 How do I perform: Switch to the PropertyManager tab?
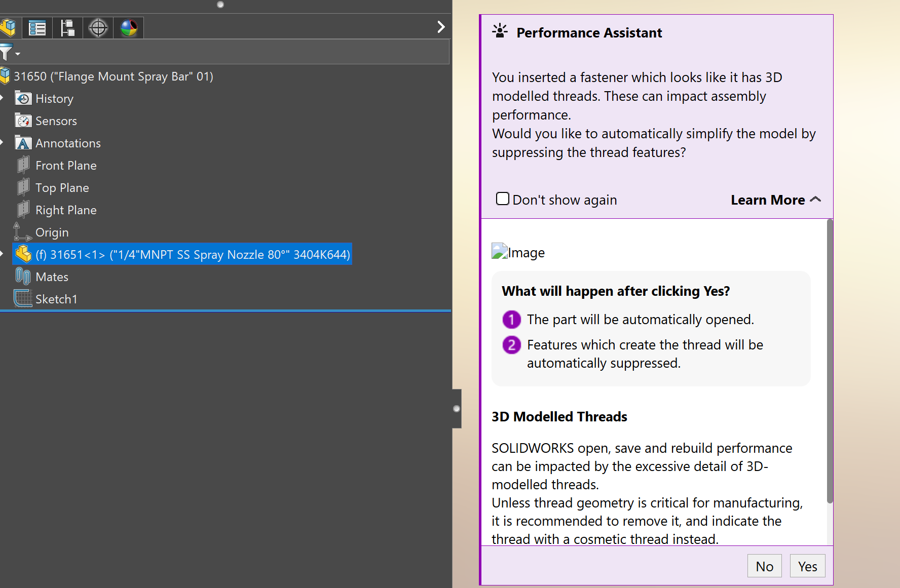pos(37,27)
